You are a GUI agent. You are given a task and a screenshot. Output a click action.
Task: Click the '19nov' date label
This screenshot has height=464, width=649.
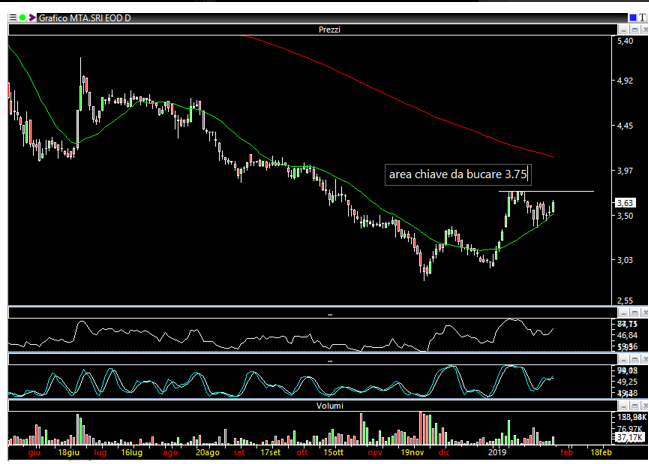coord(412,452)
